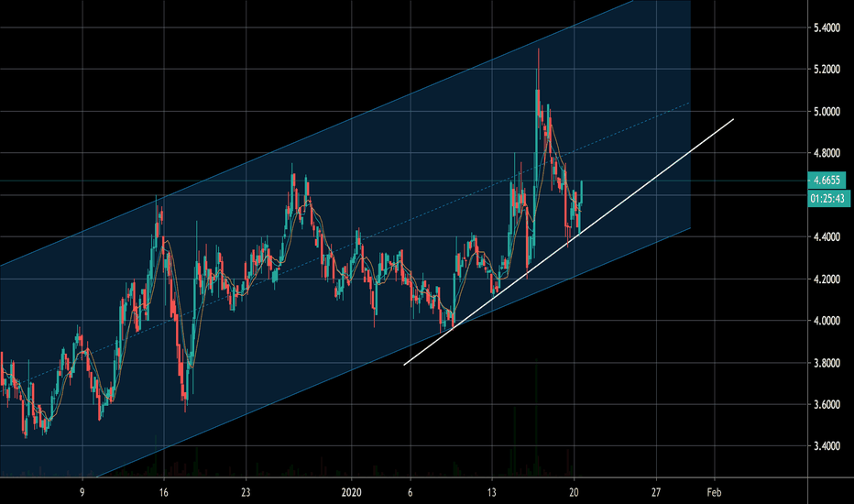Screen dimensions: 854x504
Task: Click the 4.8000 price axis label
Action: coord(827,153)
